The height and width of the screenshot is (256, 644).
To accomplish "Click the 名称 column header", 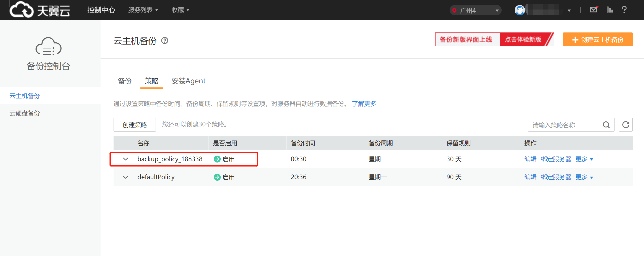I will point(143,143).
